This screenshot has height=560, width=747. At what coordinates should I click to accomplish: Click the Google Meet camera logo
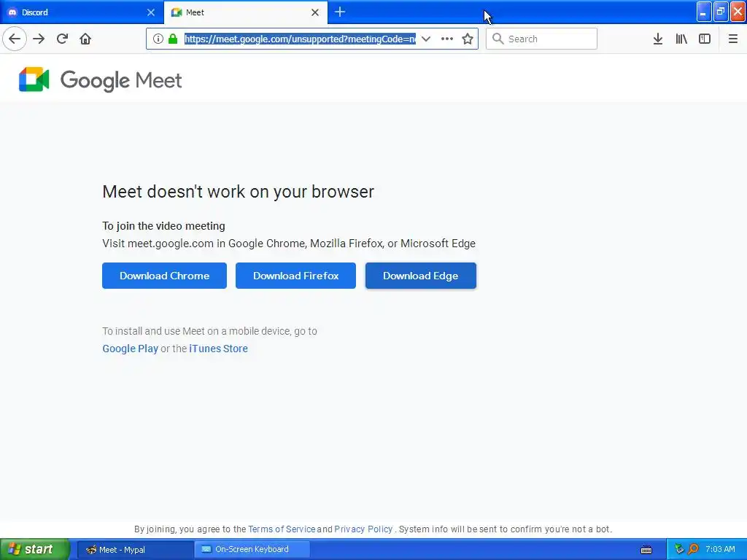click(34, 79)
